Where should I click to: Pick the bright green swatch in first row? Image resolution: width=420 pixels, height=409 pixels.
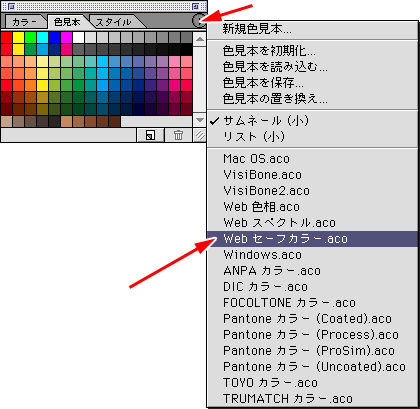(30, 38)
